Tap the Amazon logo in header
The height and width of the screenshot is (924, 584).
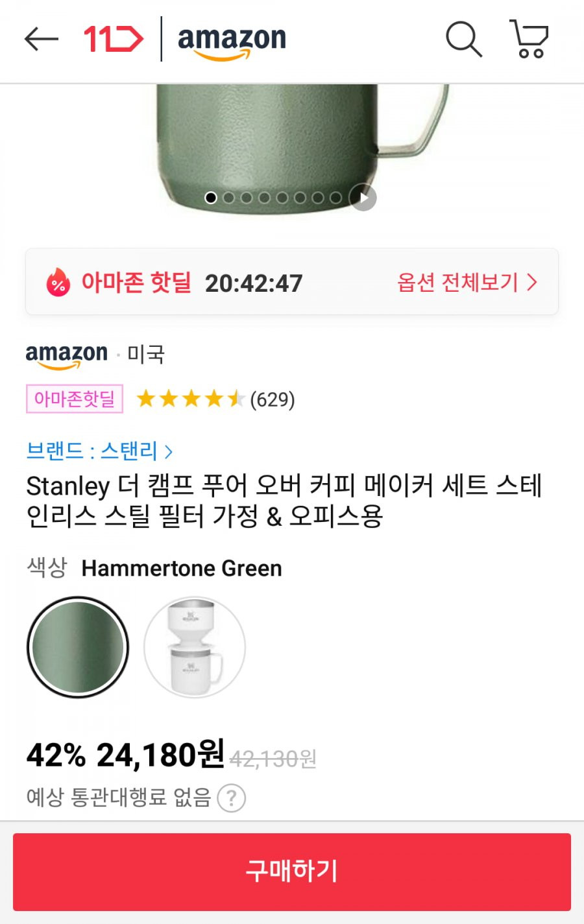[232, 41]
